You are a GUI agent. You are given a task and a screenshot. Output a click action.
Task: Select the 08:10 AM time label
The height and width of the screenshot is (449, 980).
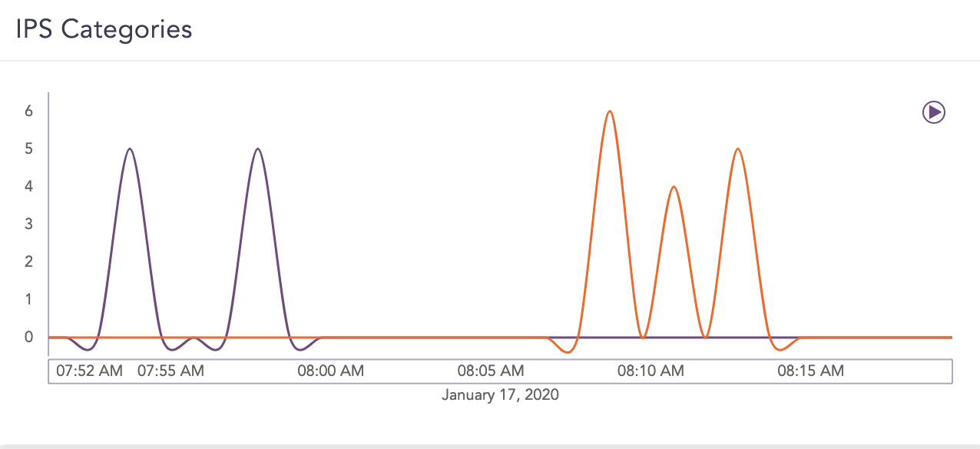point(651,371)
